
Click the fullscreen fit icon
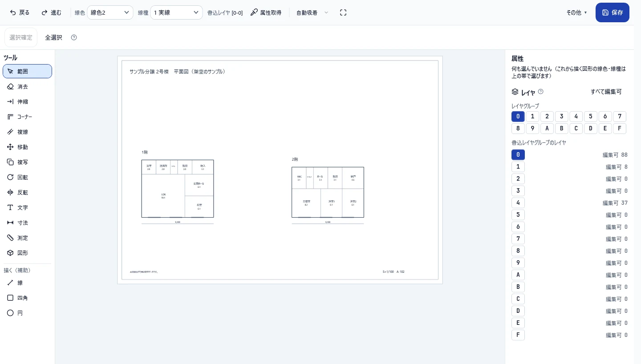pos(343,12)
